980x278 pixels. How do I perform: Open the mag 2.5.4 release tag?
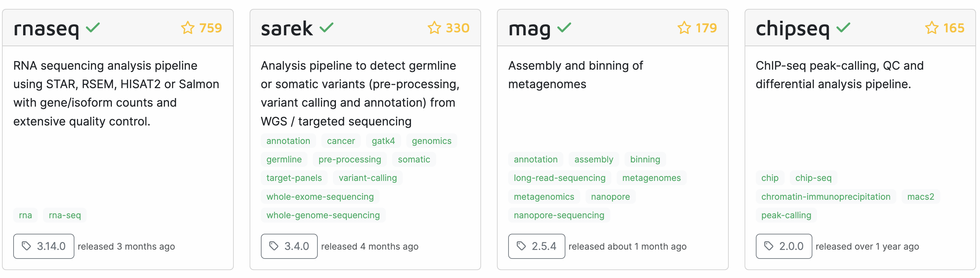[536, 246]
